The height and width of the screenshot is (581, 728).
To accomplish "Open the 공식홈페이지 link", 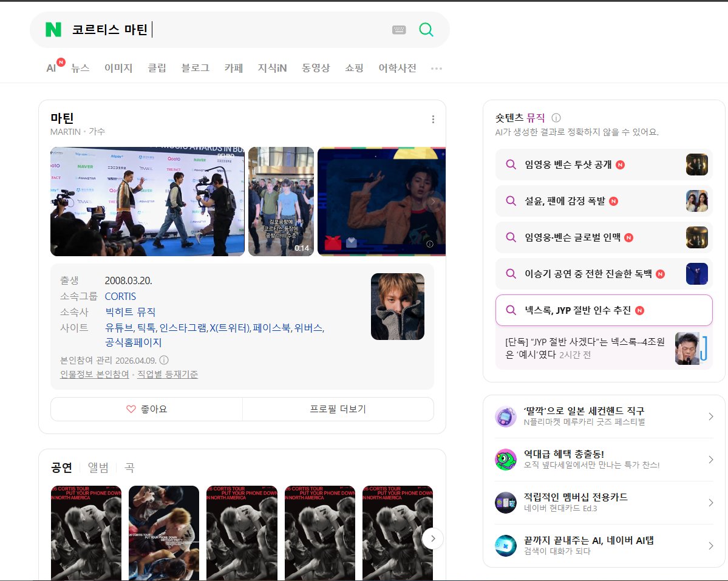I will click(x=133, y=342).
